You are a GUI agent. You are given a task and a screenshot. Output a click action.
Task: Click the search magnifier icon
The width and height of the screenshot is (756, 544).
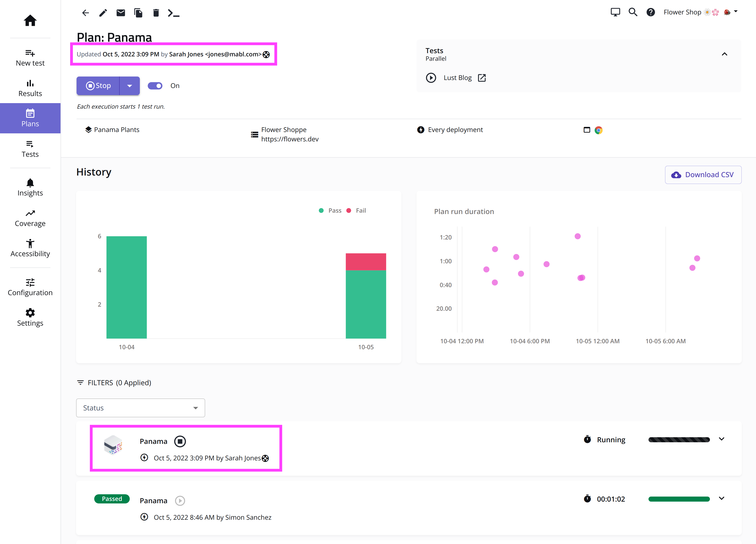pos(633,12)
